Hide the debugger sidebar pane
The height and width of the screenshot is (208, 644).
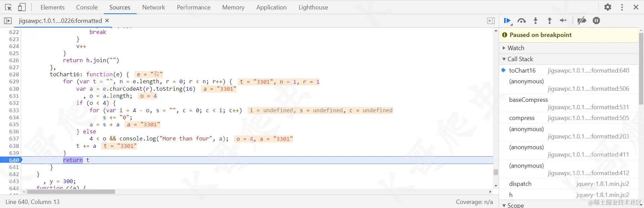(x=491, y=21)
